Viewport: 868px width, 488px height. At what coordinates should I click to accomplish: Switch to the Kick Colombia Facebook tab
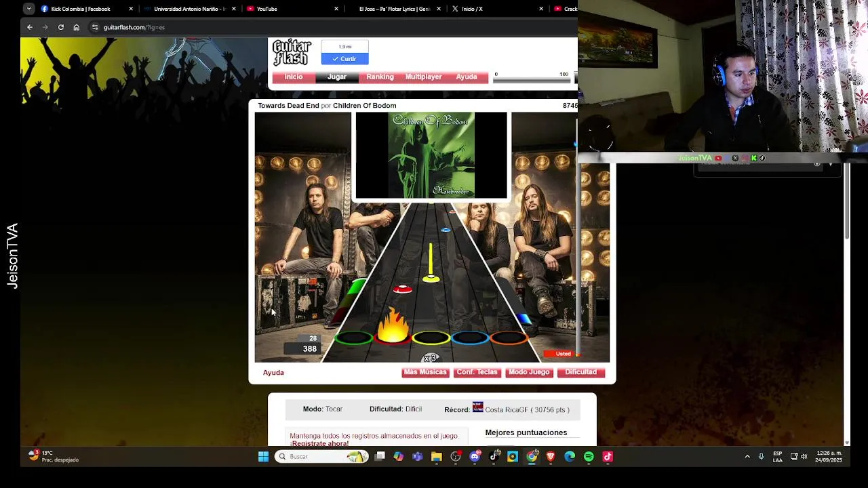(87, 9)
